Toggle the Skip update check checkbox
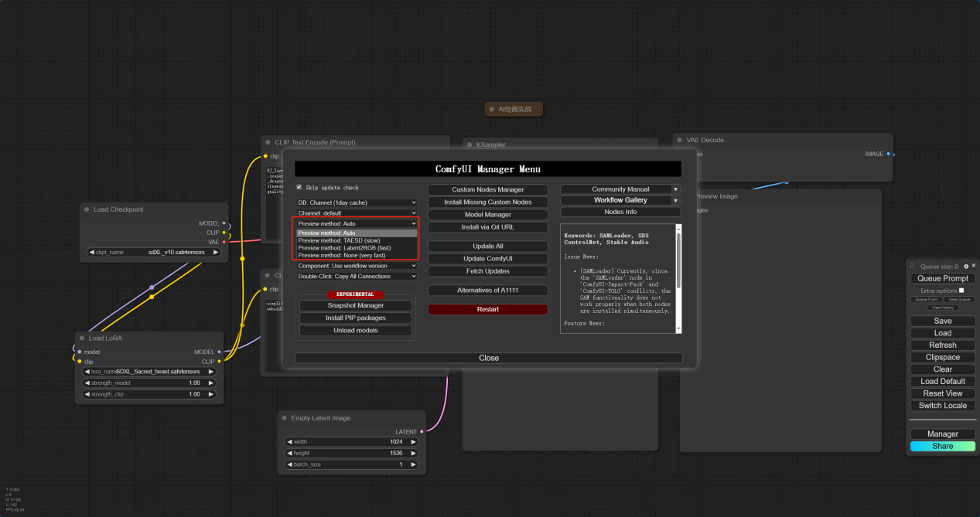980x517 pixels. [299, 187]
